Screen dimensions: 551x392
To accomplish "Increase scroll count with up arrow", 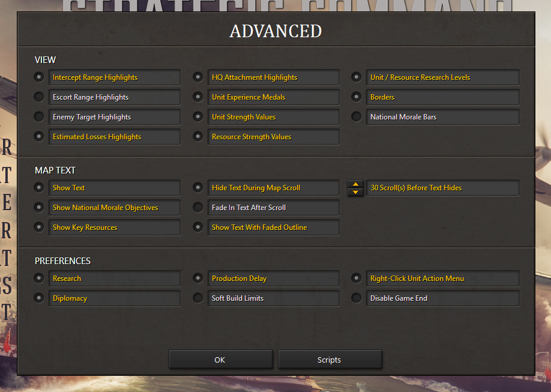I will click(x=355, y=184).
